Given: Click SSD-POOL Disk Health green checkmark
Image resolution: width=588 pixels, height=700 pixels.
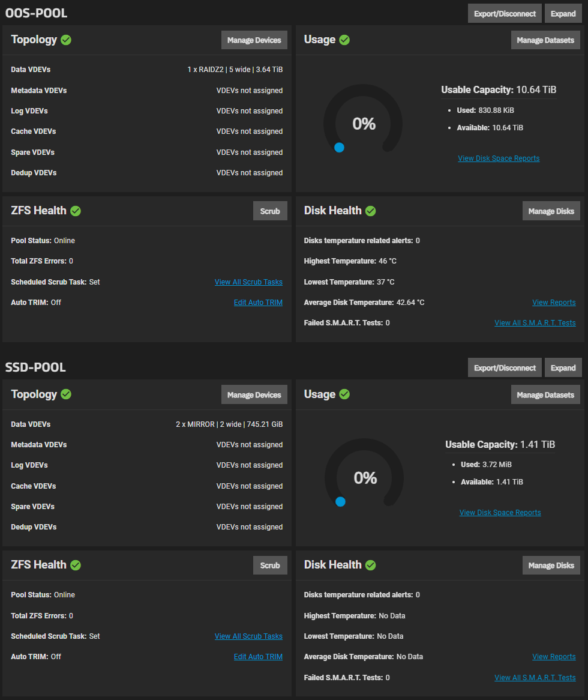Looking at the screenshot, I should [371, 565].
